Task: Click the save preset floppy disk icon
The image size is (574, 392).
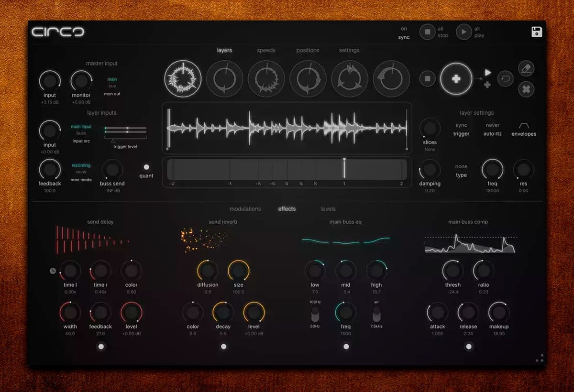Action: 537,32
